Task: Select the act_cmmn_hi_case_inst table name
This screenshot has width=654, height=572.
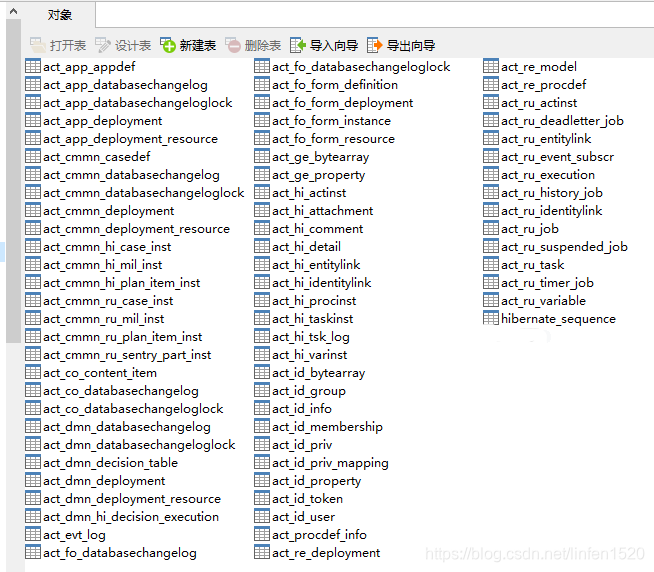Action: (x=107, y=247)
